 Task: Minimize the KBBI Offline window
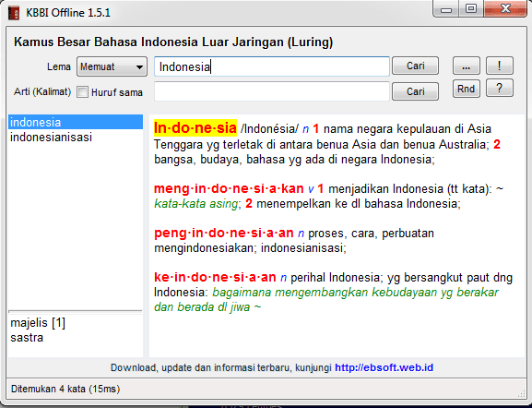[446, 9]
